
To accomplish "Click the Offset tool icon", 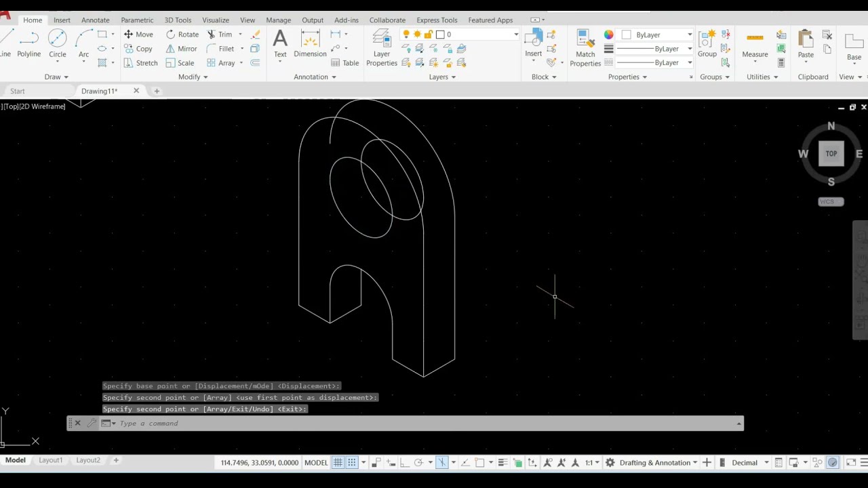I will [x=255, y=63].
